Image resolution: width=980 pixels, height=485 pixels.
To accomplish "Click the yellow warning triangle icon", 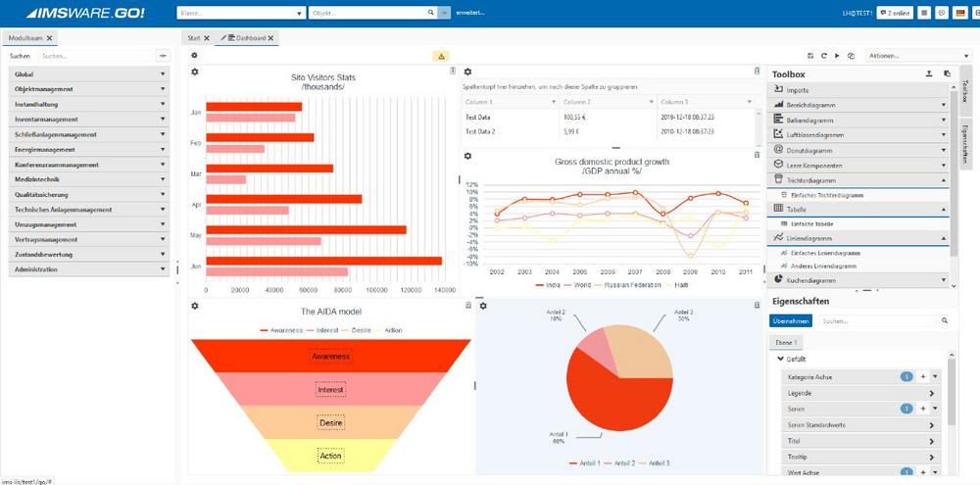I will coord(441,56).
